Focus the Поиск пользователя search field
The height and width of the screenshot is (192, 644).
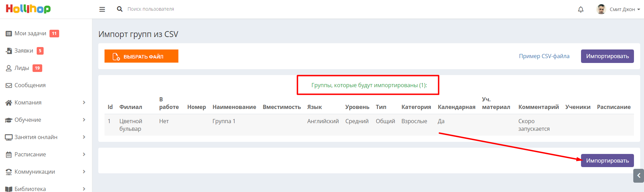click(151, 9)
